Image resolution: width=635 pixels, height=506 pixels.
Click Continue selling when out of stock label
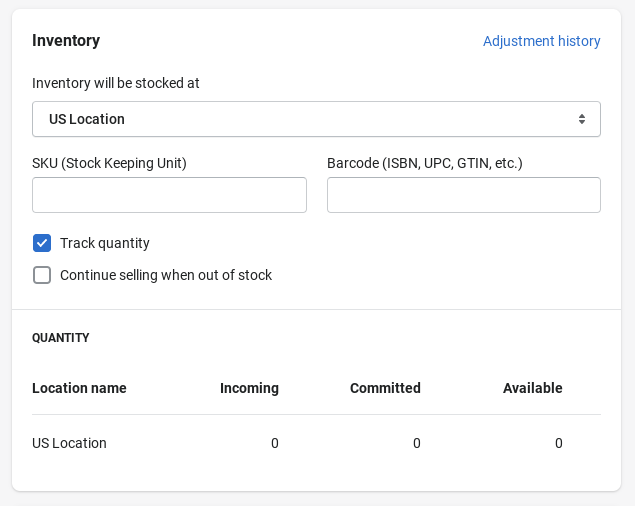point(166,275)
